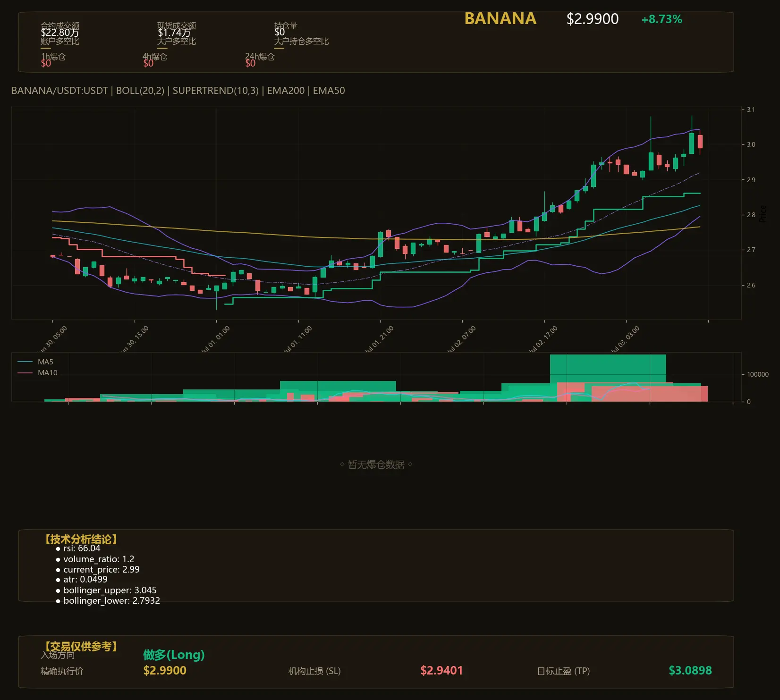Click the 暂无爆仓数据 placeholder text
This screenshot has width=780, height=700.
(376, 464)
